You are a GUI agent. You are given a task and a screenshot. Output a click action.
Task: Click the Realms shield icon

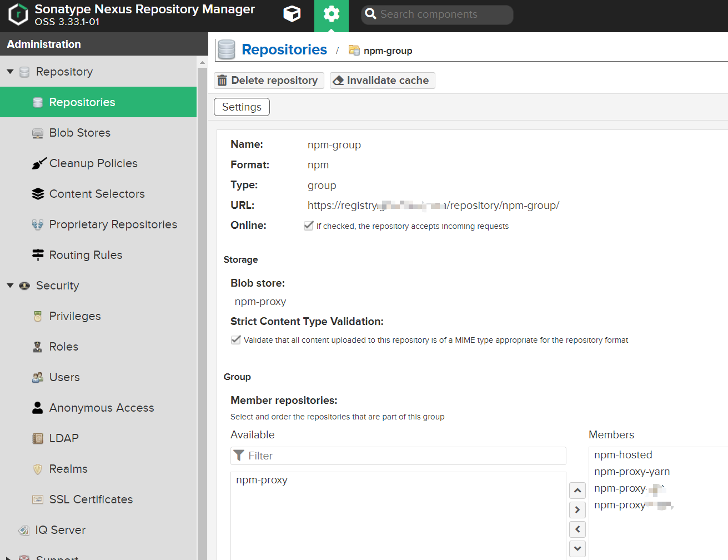[38, 469]
